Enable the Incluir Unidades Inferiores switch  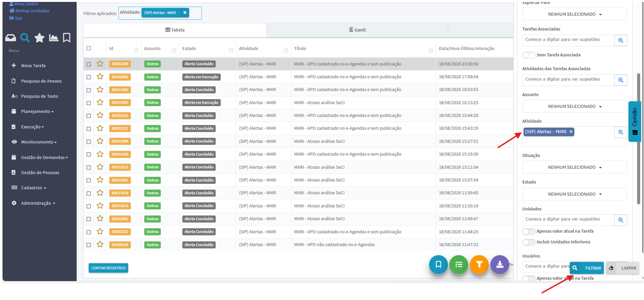coord(529,242)
